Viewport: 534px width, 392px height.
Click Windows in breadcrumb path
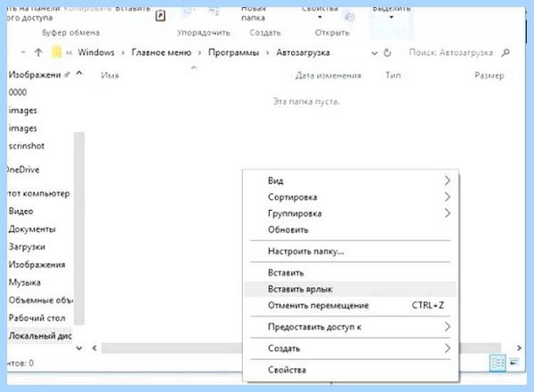[96, 52]
